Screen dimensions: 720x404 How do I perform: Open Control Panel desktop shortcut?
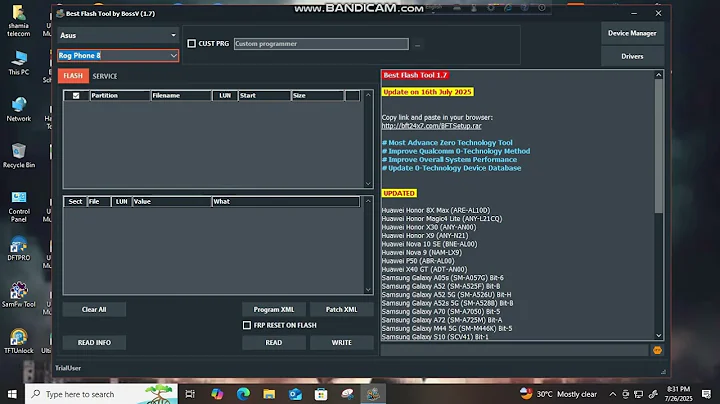click(18, 206)
